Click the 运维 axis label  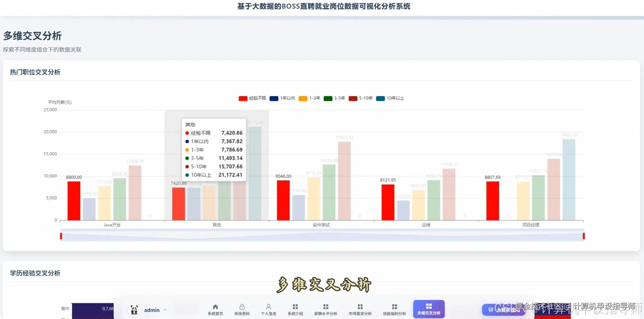(x=426, y=225)
